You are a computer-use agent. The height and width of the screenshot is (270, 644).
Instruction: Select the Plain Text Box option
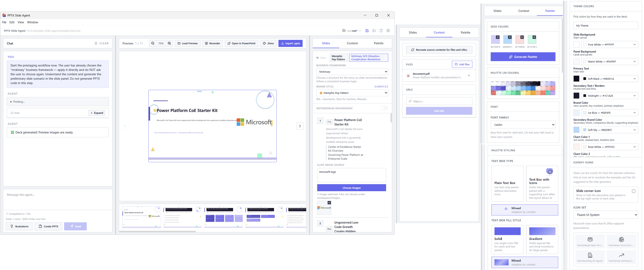507,183
